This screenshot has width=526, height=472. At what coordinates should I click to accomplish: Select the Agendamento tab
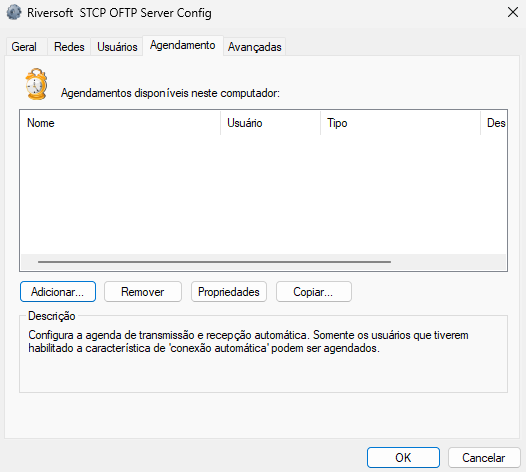(x=183, y=45)
